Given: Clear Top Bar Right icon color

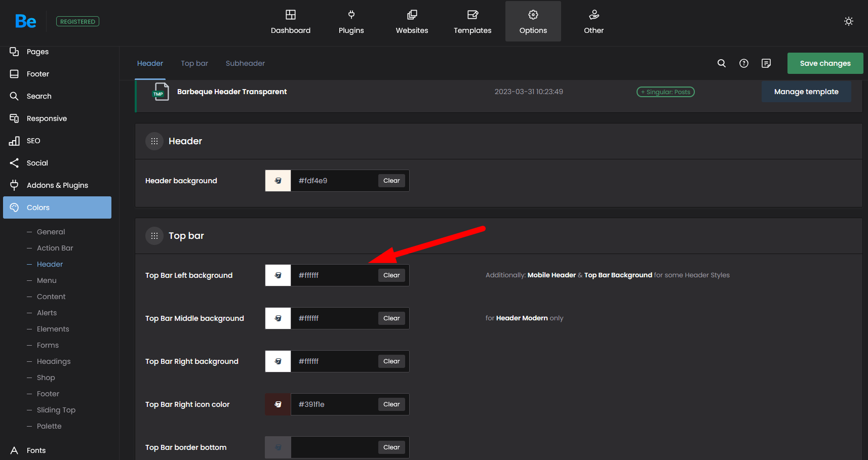Looking at the screenshot, I should [x=391, y=404].
